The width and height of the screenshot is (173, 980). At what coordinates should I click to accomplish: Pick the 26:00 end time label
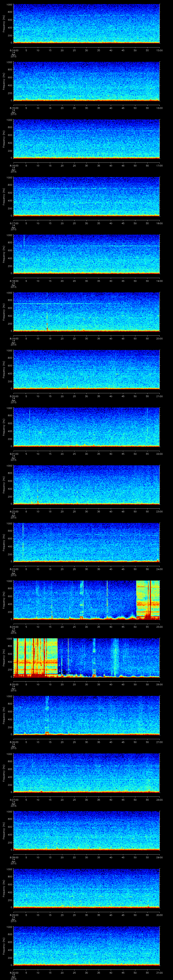(160, 684)
